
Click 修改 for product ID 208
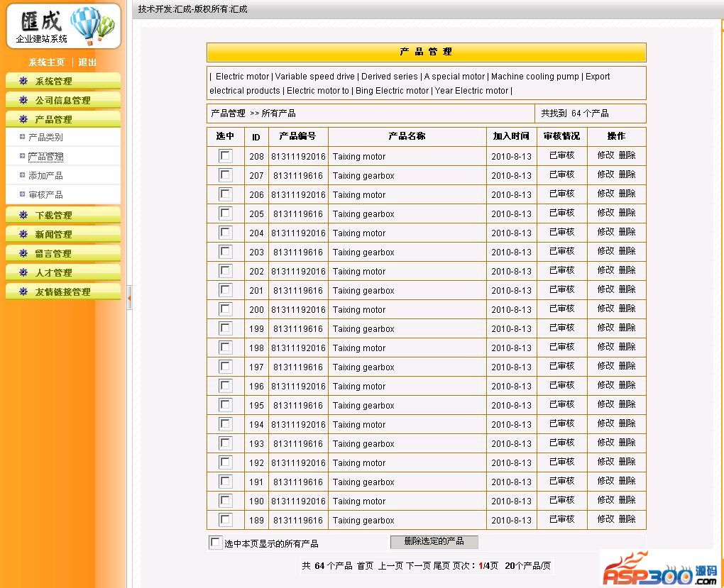pyautogui.click(x=605, y=155)
